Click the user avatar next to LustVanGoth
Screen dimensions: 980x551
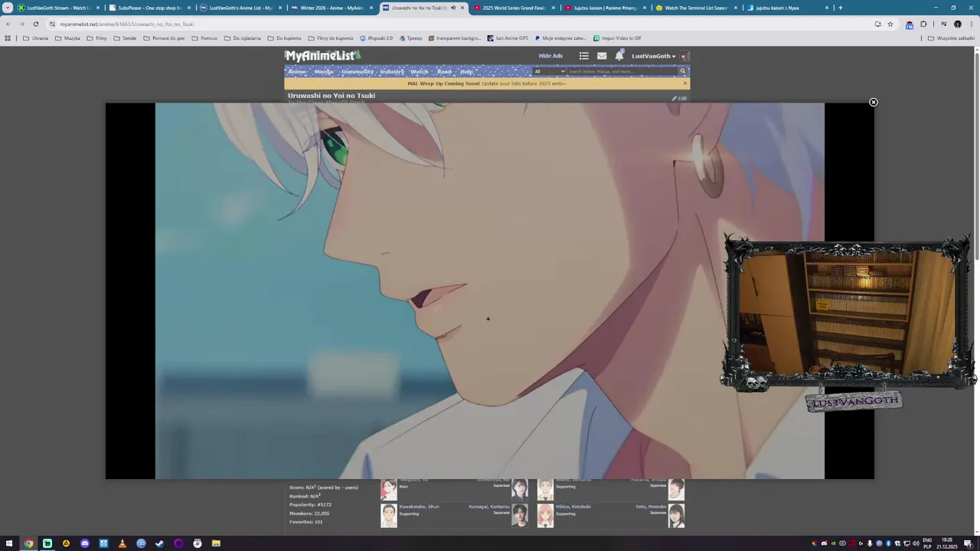[684, 56]
